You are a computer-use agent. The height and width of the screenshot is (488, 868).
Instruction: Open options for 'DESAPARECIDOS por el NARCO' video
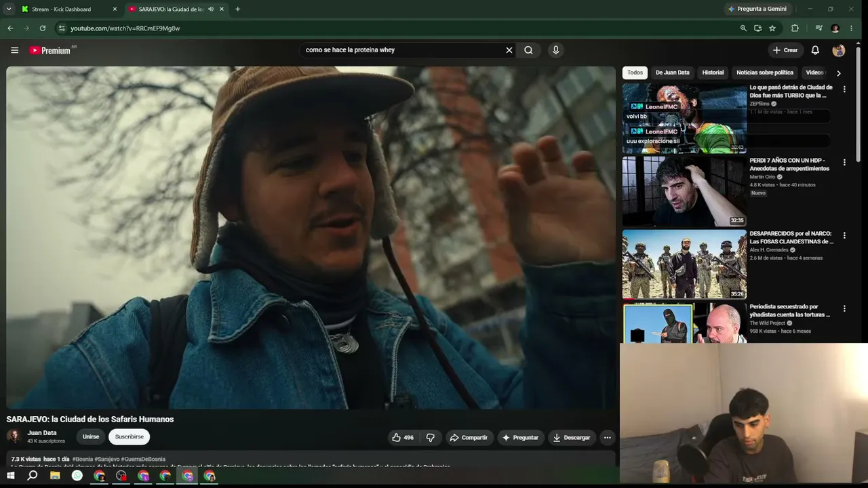844,236
